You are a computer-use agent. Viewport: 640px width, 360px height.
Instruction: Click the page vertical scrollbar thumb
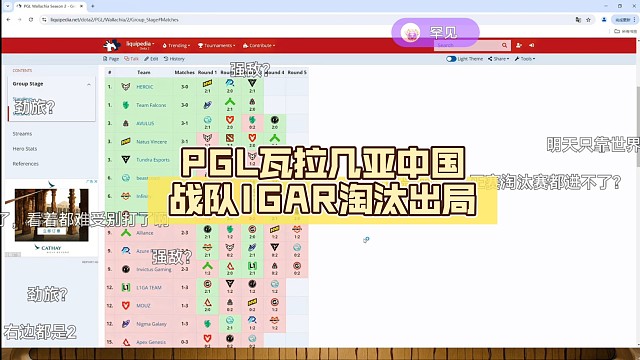pos(638,127)
